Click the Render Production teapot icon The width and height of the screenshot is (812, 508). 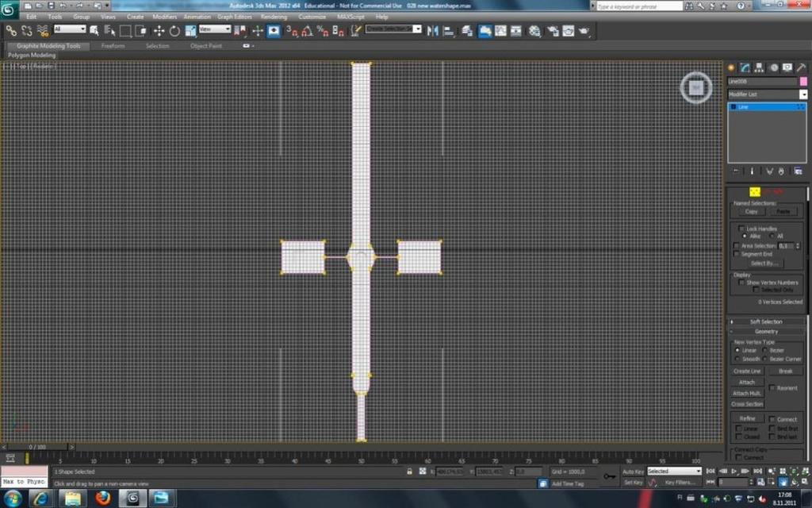point(584,31)
